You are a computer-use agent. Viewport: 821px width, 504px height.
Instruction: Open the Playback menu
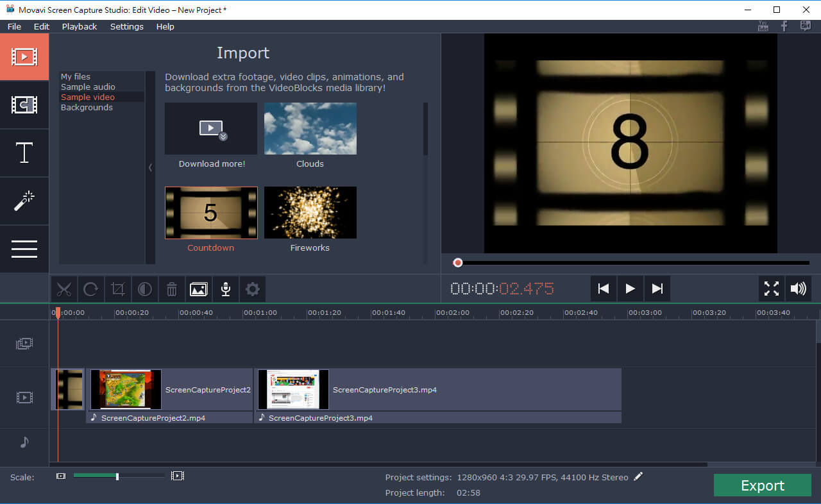point(80,26)
